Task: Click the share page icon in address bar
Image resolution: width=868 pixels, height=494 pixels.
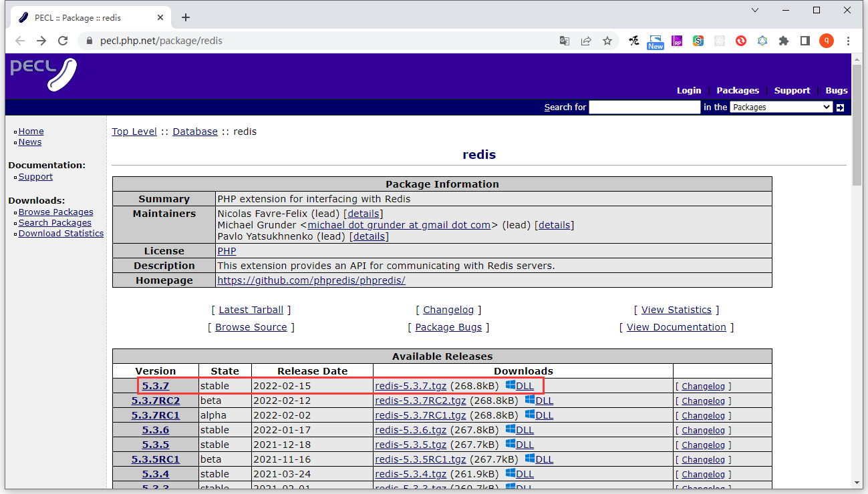Action: pyautogui.click(x=586, y=41)
